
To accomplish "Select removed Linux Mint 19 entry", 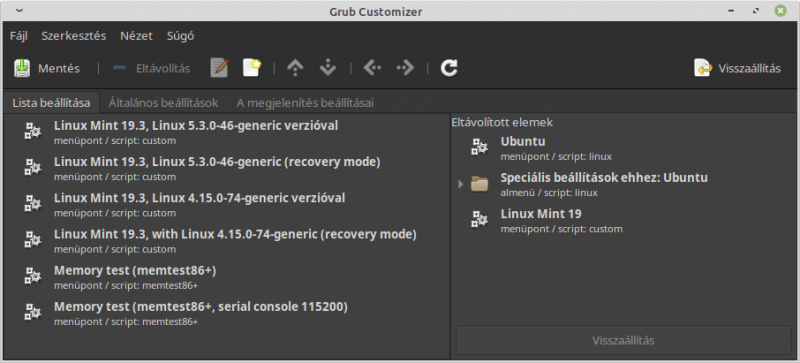I will 623,221.
